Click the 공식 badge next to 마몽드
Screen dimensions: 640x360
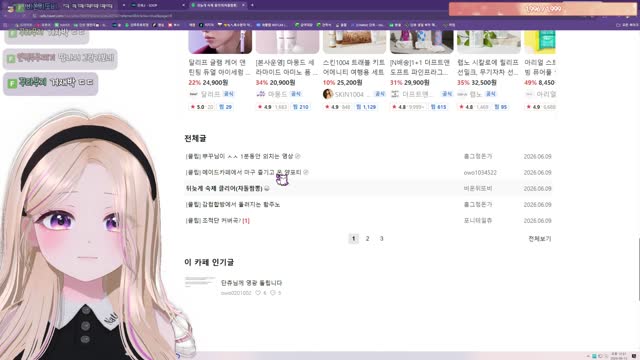pyautogui.click(x=296, y=94)
